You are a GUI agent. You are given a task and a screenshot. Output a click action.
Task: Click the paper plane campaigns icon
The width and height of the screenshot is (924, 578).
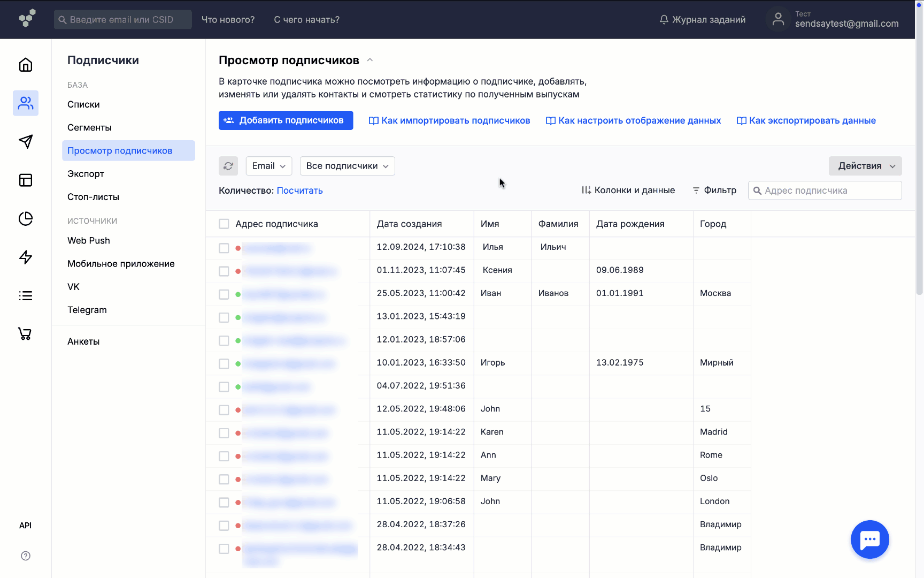click(26, 141)
